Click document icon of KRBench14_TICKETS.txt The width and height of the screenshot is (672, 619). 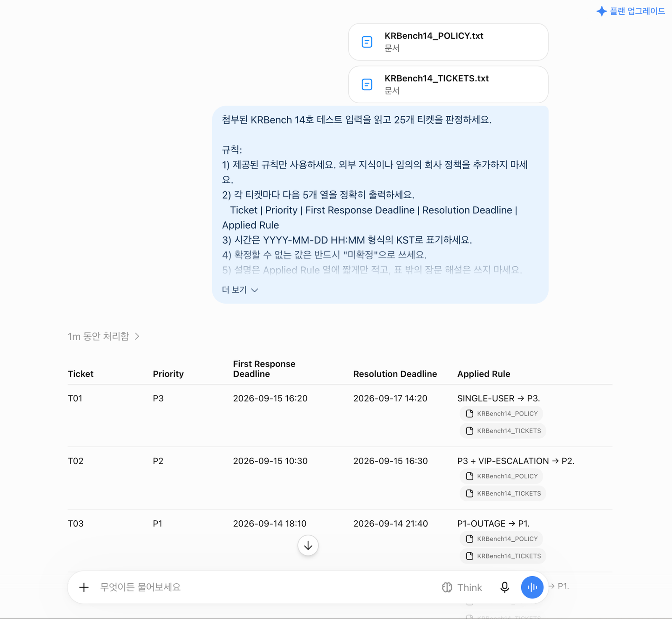[x=367, y=84]
